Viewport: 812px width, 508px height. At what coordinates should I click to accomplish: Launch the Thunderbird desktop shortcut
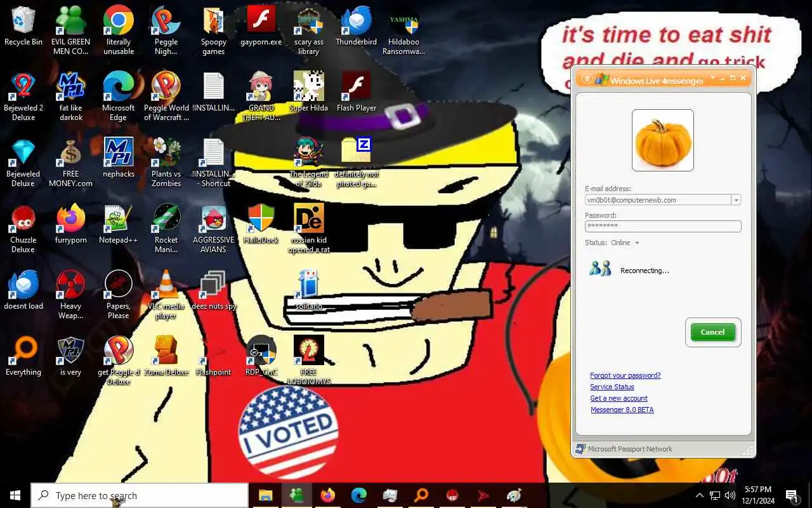point(357,27)
